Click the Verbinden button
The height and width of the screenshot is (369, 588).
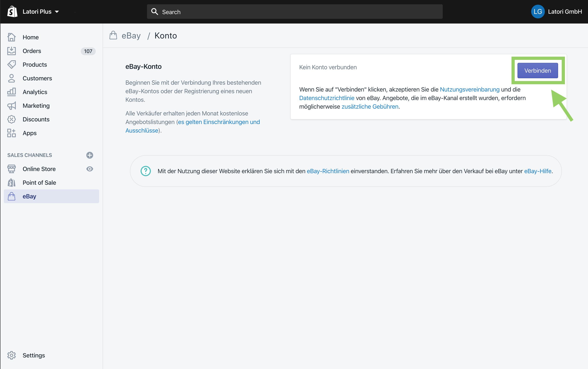pyautogui.click(x=538, y=71)
